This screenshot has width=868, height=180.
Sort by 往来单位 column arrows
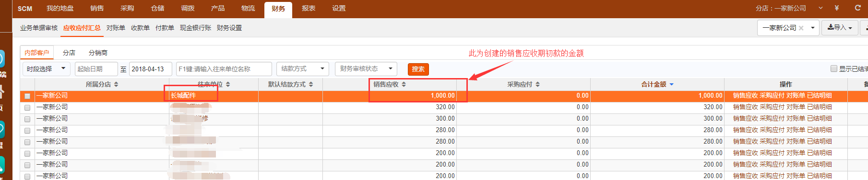click(228, 84)
